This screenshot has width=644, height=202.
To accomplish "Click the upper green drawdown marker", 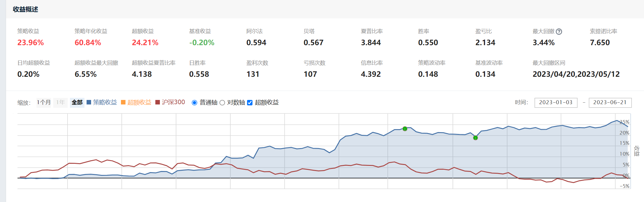I will (405, 129).
